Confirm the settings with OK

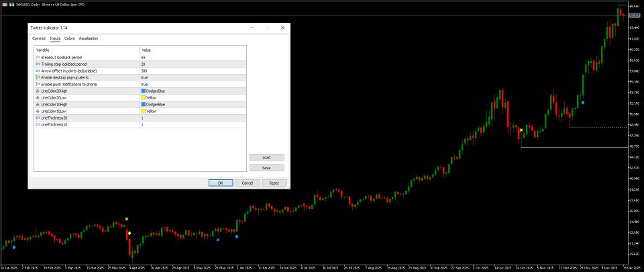(221, 183)
